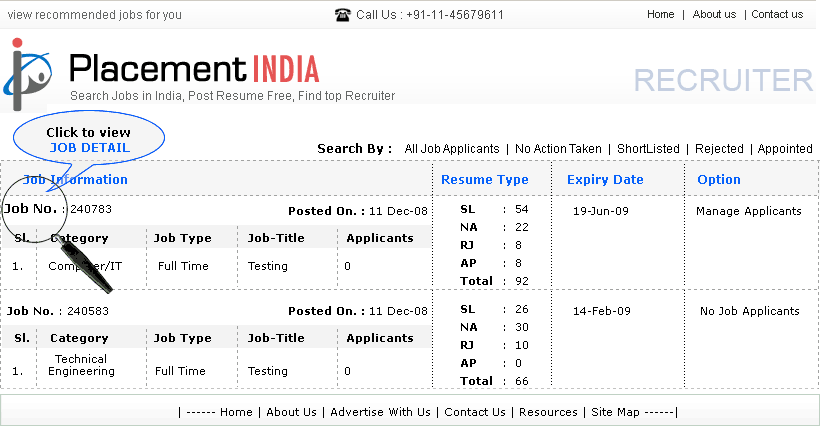Click NA count 22 for first job
The height and width of the screenshot is (426, 820).
tap(521, 227)
